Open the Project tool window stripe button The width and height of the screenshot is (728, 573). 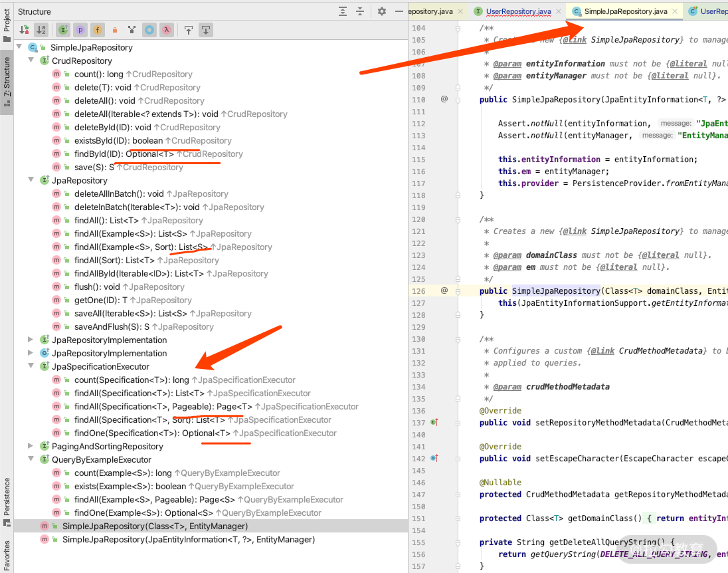[7, 25]
